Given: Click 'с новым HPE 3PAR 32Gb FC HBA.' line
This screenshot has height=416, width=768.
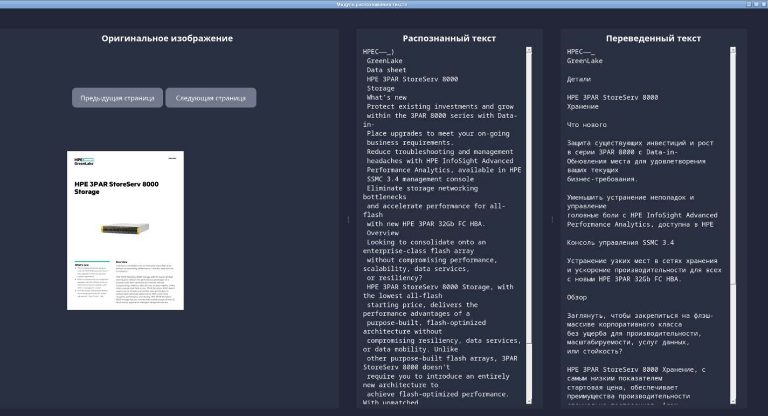Looking at the screenshot, I should [x=624, y=279].
